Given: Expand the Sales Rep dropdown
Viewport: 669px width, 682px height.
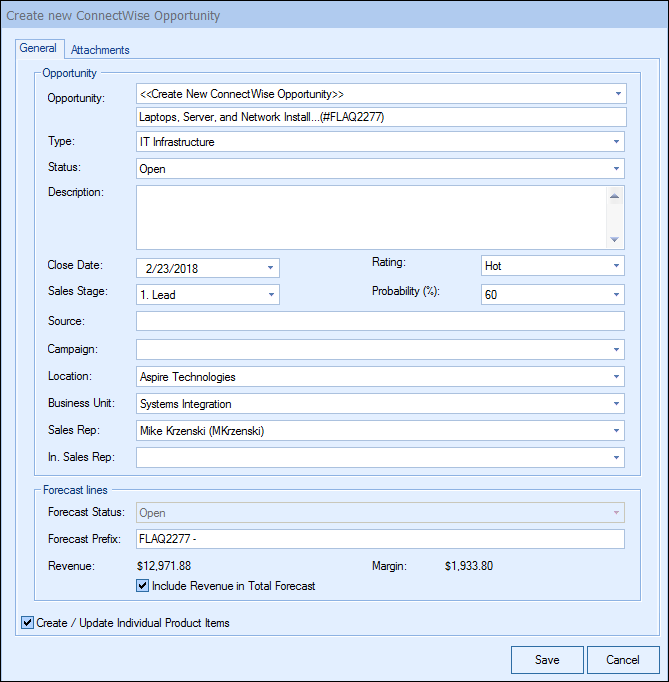Looking at the screenshot, I should coord(618,431).
